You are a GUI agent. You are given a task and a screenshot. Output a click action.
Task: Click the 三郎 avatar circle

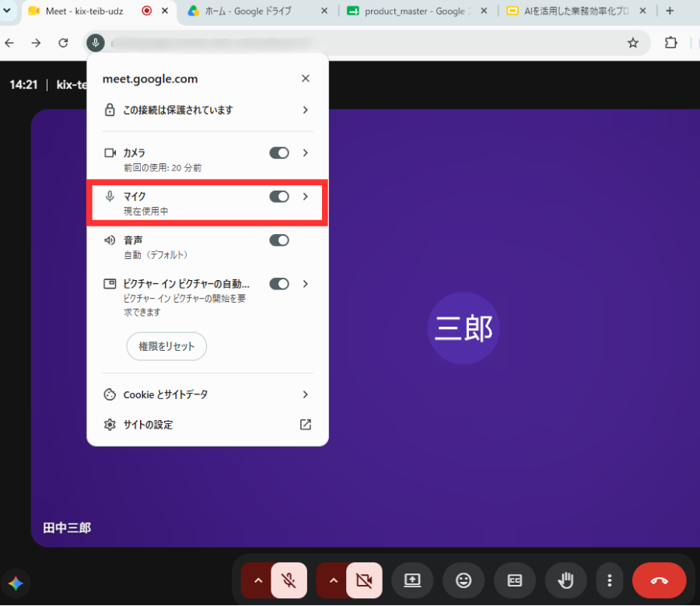point(464,328)
